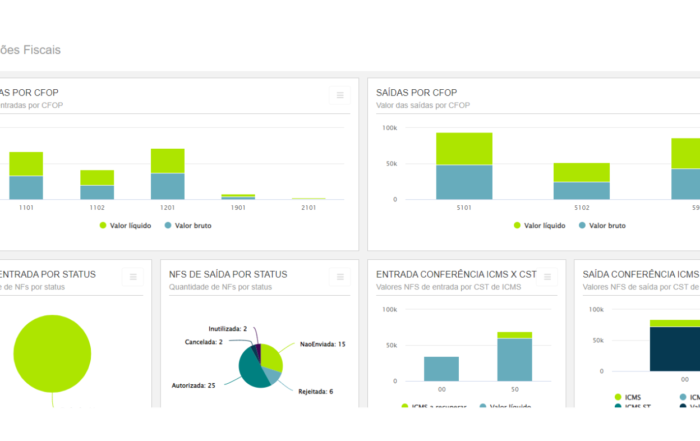Click the 'NaoEnviada: 15' pie label

tap(322, 344)
